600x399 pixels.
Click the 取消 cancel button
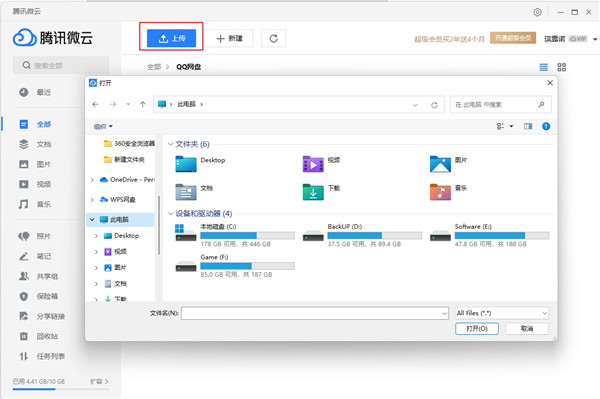(x=527, y=329)
